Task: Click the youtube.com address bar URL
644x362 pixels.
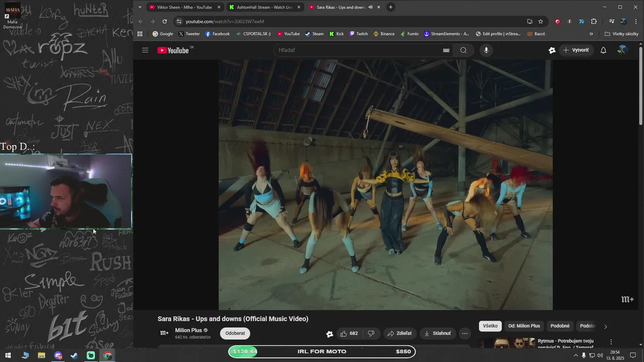Action: 224,21
